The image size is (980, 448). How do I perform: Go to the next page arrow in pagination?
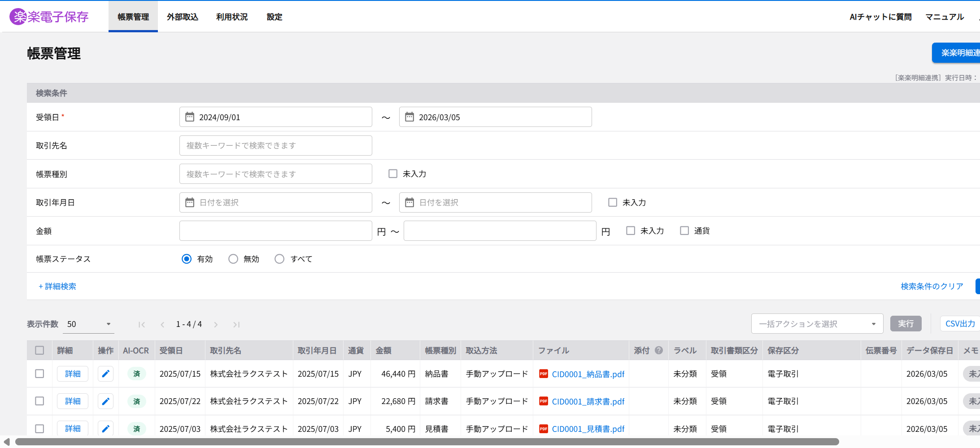216,324
